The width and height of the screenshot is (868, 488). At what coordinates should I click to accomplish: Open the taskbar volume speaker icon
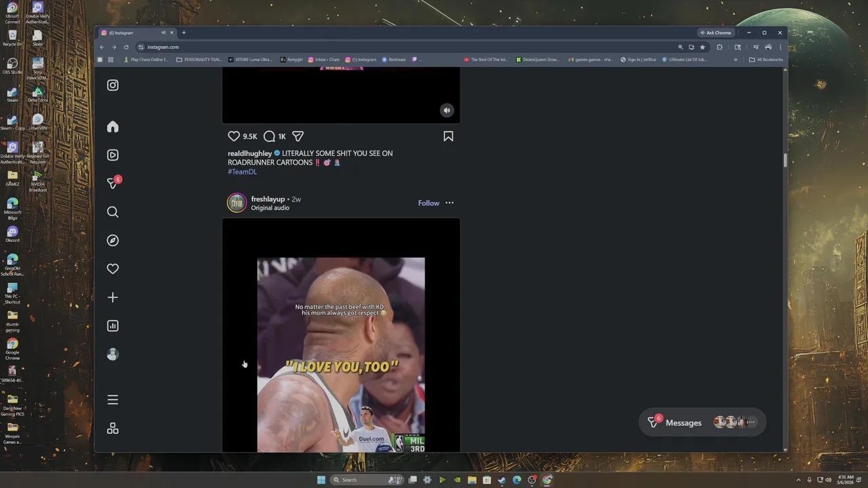tap(828, 480)
